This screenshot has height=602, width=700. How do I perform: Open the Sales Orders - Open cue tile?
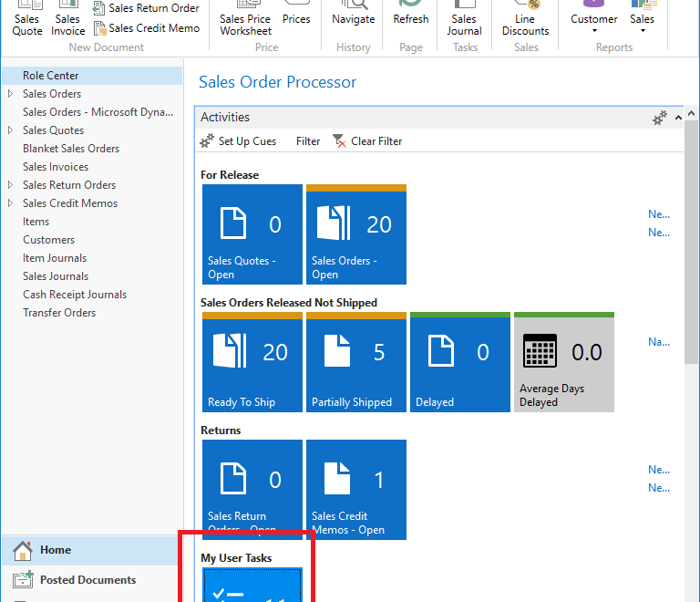click(356, 234)
